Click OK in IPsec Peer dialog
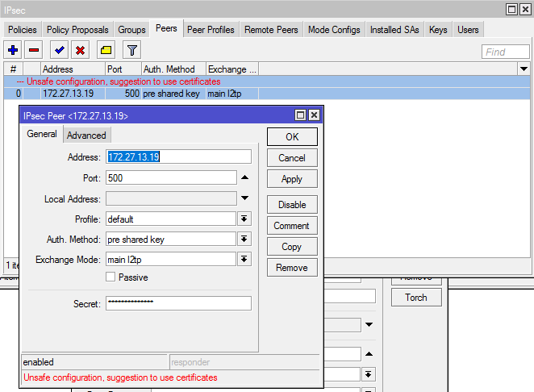Image resolution: width=534 pixels, height=392 pixels. pos(292,137)
